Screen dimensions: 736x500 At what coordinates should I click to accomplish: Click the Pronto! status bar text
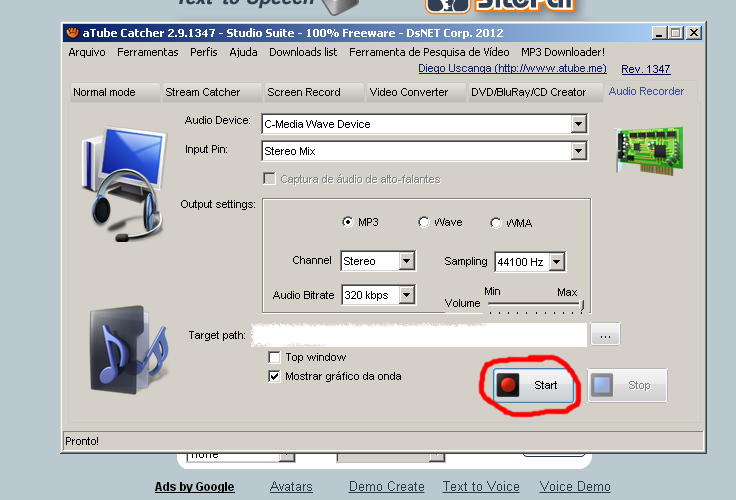pyautogui.click(x=82, y=441)
